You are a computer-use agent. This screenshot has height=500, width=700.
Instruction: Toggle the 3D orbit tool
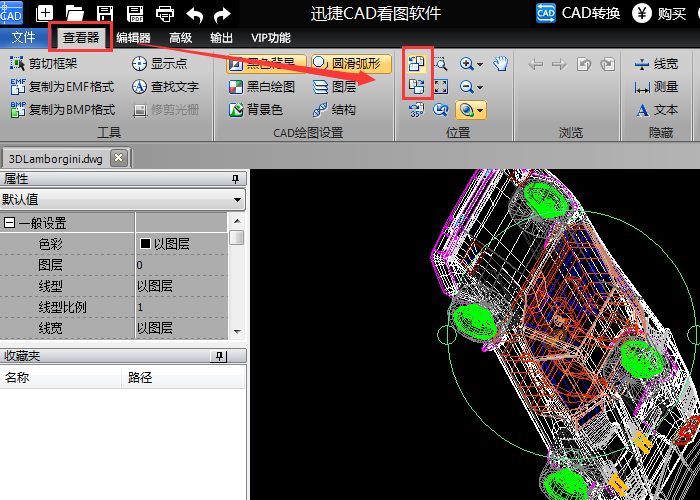[466, 109]
